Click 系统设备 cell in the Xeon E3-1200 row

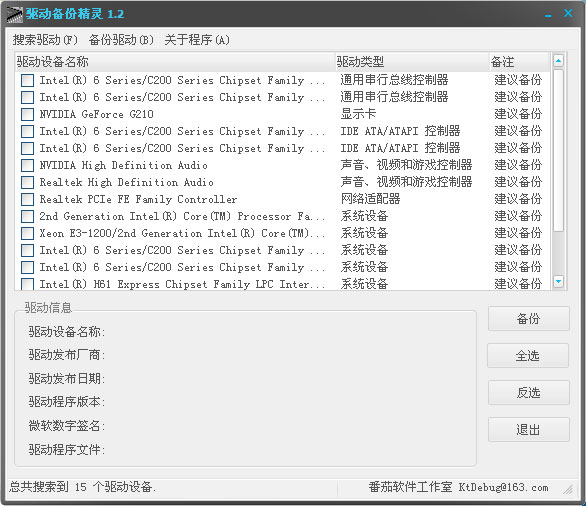(x=364, y=233)
